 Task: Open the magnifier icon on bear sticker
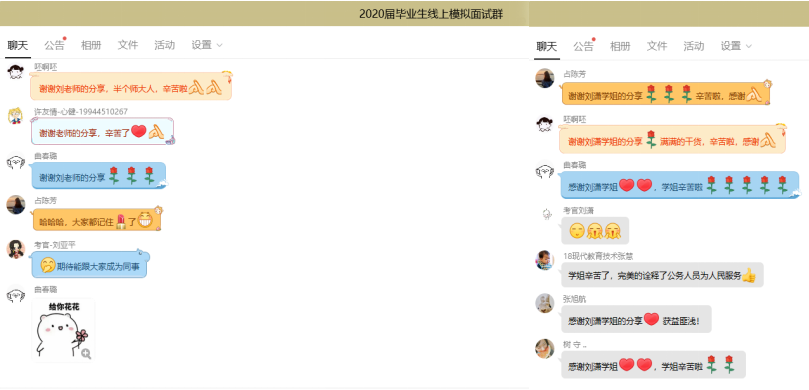tap(86, 353)
